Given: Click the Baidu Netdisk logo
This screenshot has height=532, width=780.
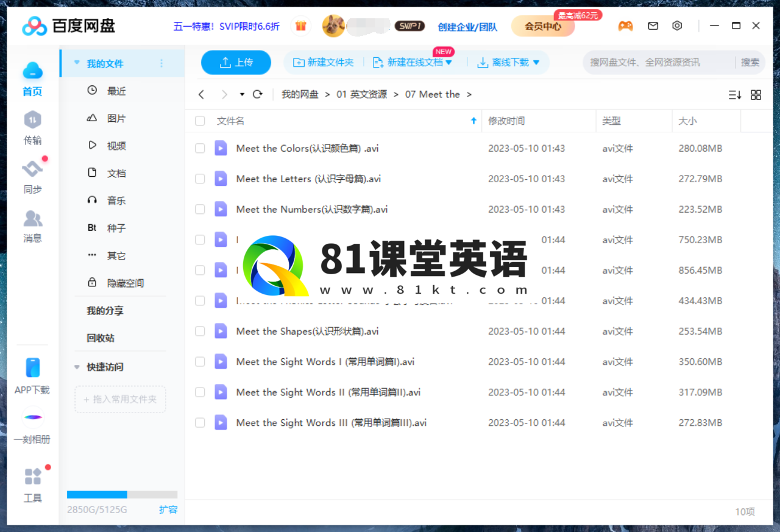Looking at the screenshot, I should point(68,26).
